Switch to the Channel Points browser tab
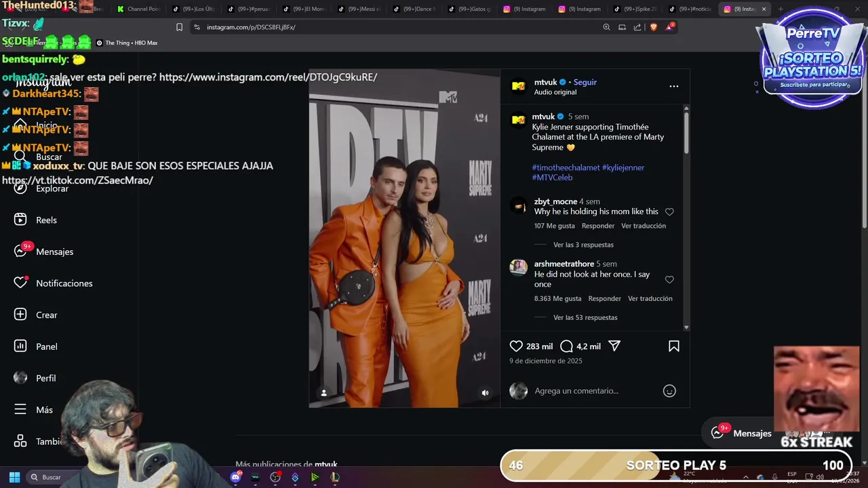The width and height of the screenshot is (868, 488). [x=139, y=9]
